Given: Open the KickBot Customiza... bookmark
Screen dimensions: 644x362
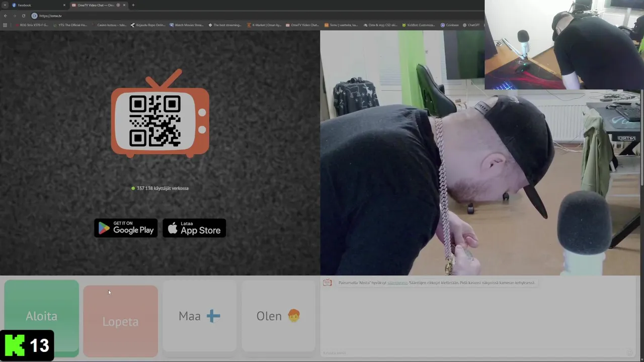Looking at the screenshot, I should coord(419,25).
